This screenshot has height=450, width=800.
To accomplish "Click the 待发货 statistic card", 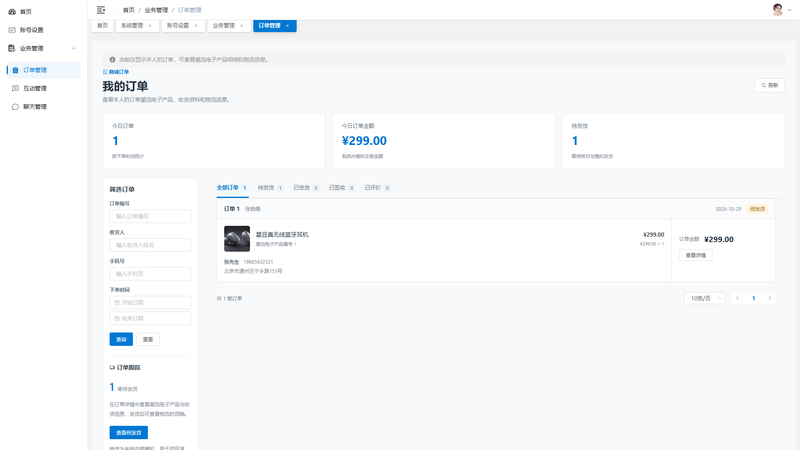I will 673,141.
